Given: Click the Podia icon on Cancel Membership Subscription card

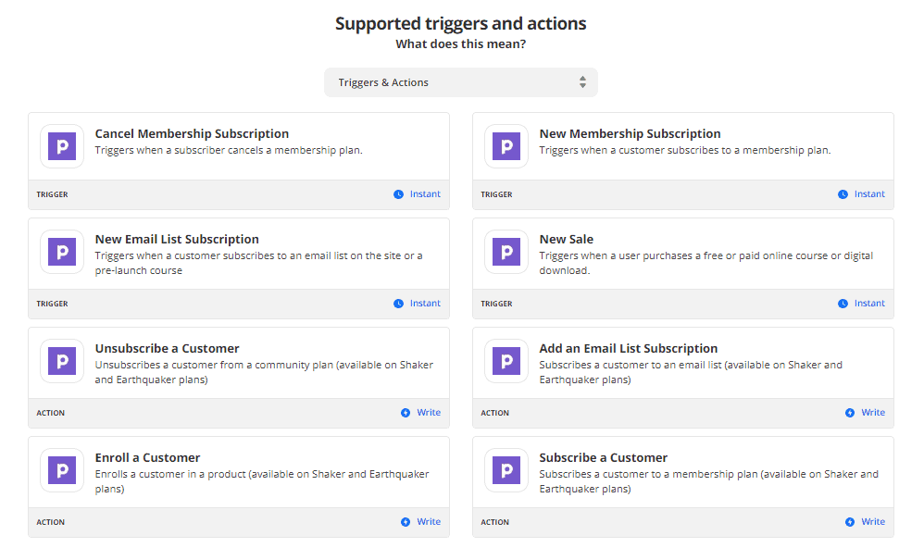Looking at the screenshot, I should click(x=61, y=144).
